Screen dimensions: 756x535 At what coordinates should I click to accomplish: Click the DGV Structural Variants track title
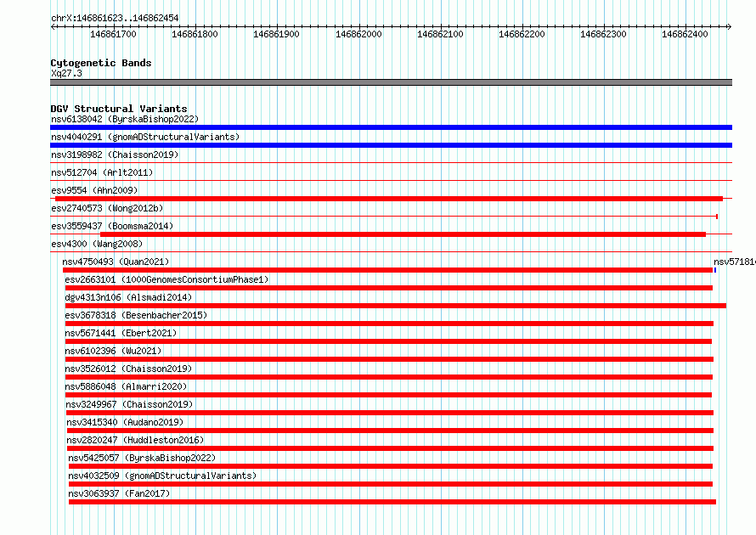tap(119, 109)
